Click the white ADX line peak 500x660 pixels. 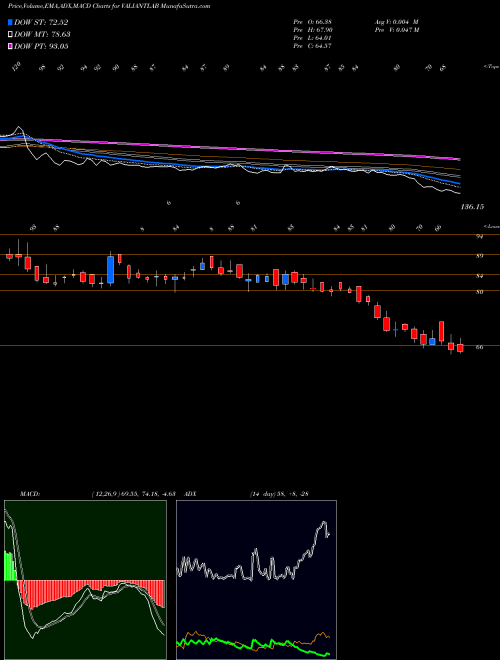pyautogui.click(x=324, y=523)
